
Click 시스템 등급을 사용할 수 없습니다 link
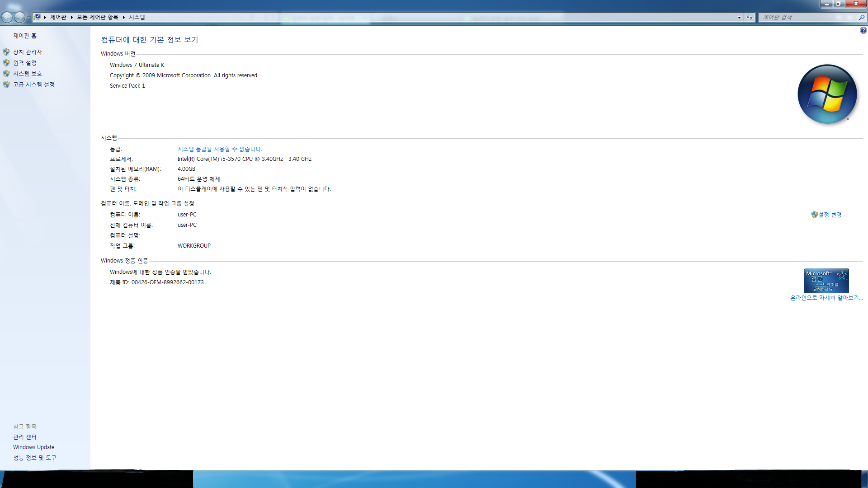pos(220,149)
